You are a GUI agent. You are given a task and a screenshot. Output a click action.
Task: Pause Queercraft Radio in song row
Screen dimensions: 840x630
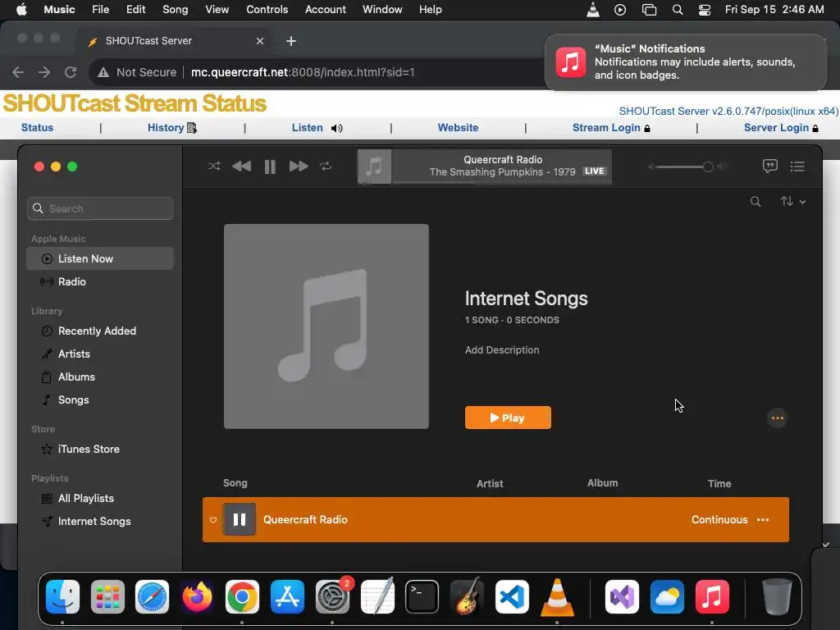239,519
